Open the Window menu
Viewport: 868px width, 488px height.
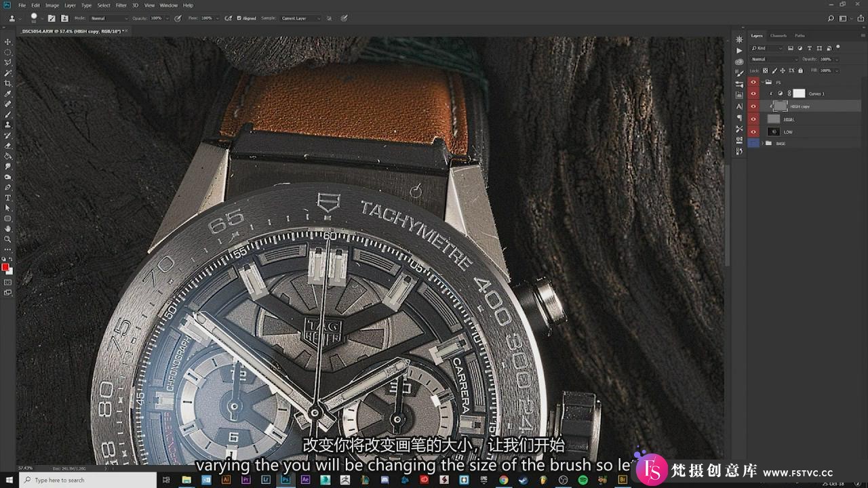pos(169,5)
